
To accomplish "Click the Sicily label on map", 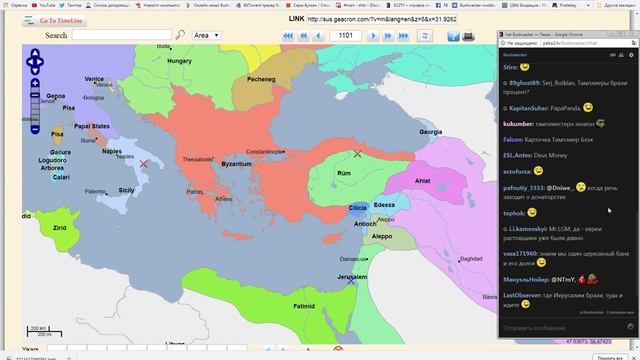I will (x=126, y=190).
